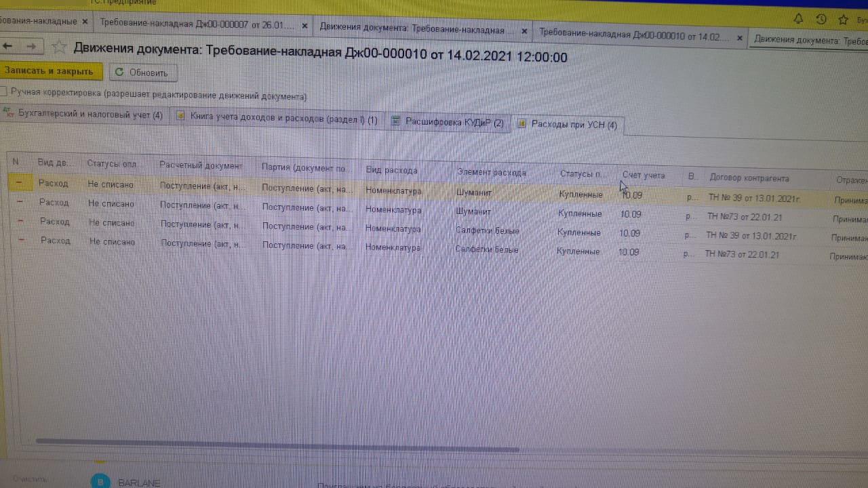Click the Статусы опл... column header
The image size is (868, 488).
coord(111,163)
